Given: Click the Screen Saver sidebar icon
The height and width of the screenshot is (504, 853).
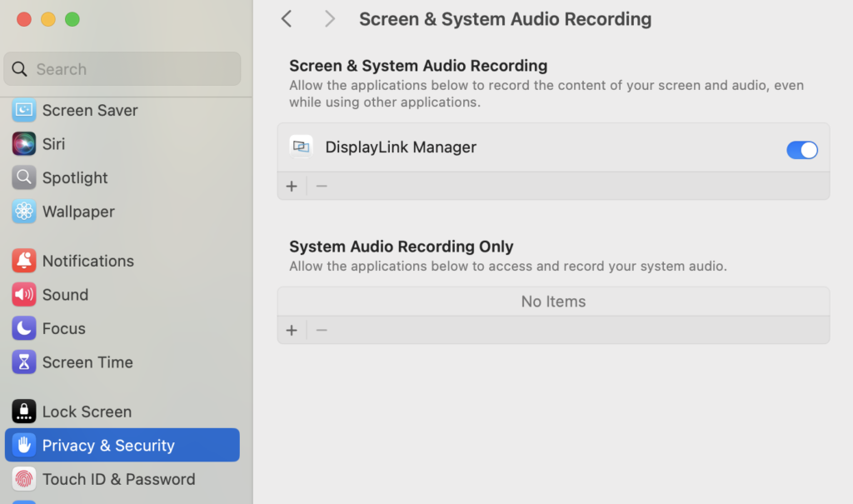Looking at the screenshot, I should [x=24, y=110].
